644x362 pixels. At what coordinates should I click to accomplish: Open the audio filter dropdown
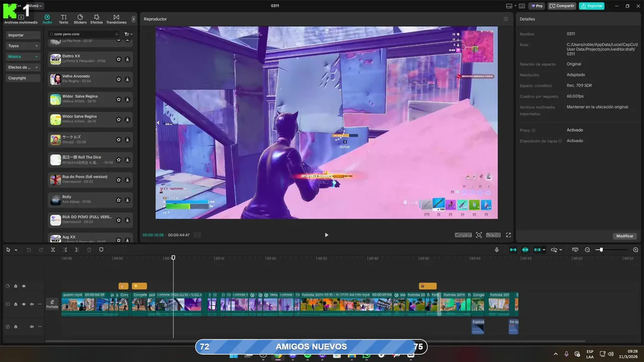(x=128, y=34)
